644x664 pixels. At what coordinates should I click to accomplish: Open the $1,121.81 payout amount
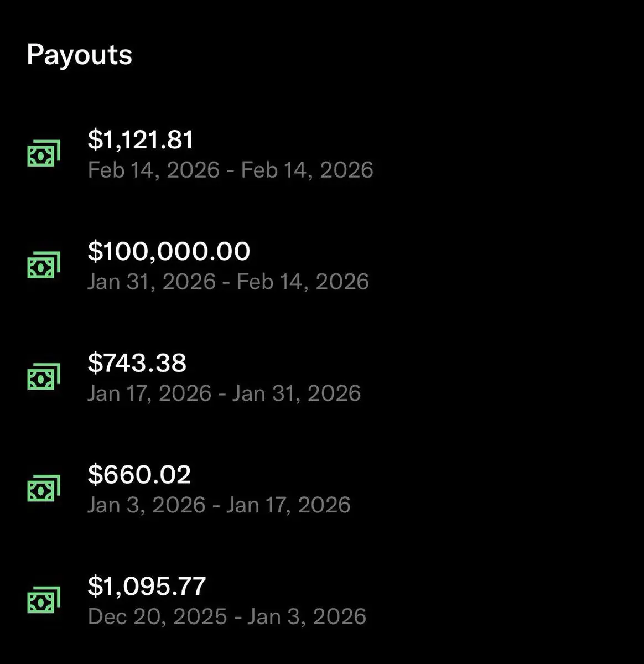141,139
